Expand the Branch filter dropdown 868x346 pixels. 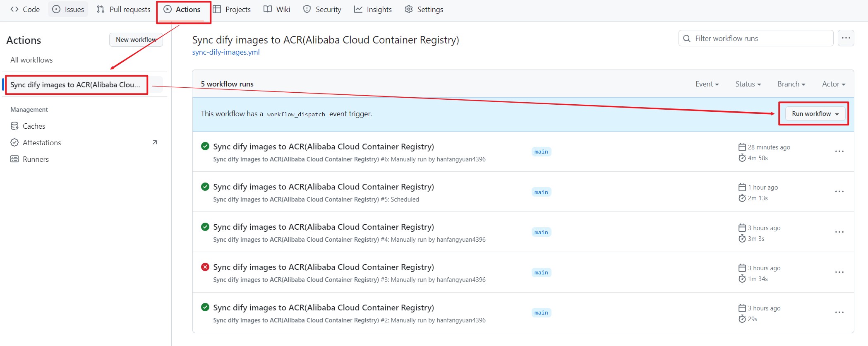coord(791,84)
